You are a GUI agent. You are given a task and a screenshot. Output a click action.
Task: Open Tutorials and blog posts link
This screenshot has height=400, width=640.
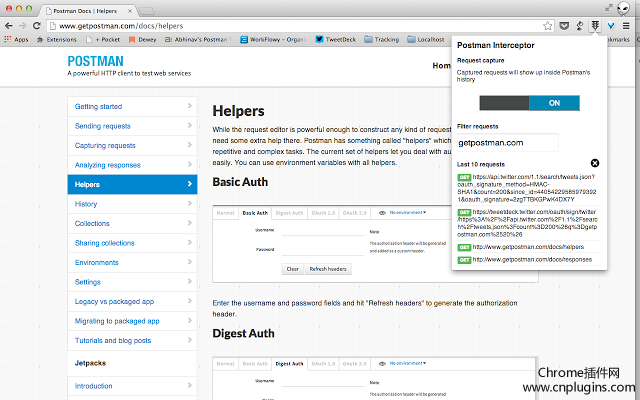point(113,340)
